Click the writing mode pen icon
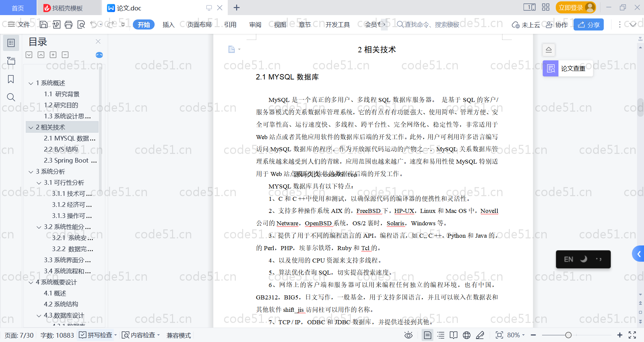Screen dimensions: 644x342 pos(480,335)
